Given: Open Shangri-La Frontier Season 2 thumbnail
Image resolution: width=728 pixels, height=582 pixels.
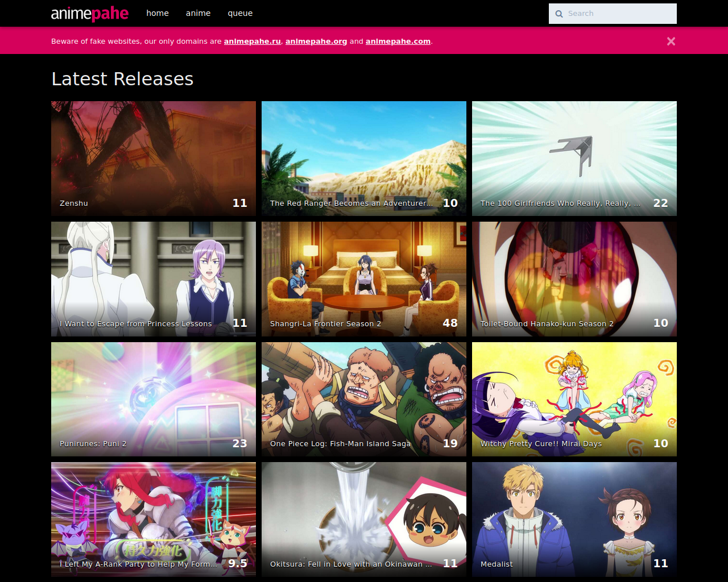Looking at the screenshot, I should 364,279.
